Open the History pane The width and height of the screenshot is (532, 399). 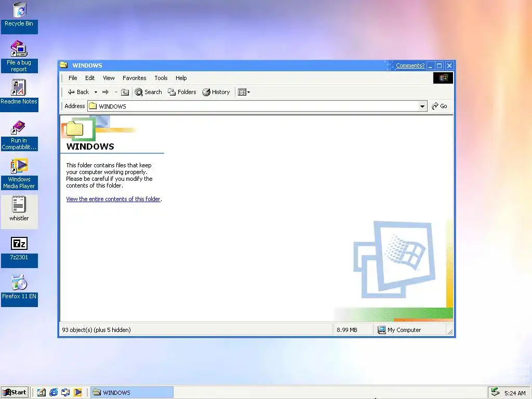coord(216,92)
